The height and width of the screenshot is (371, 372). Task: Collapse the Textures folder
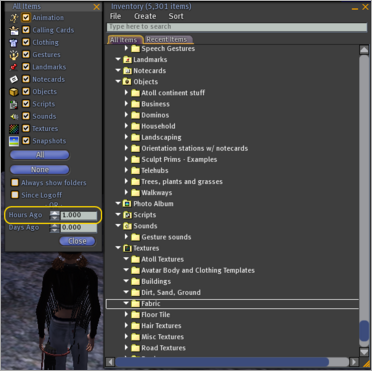point(118,248)
